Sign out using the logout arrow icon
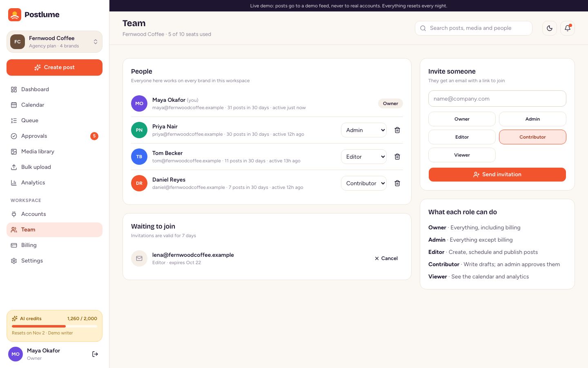Screen dimensions: 588x368 (95, 354)
